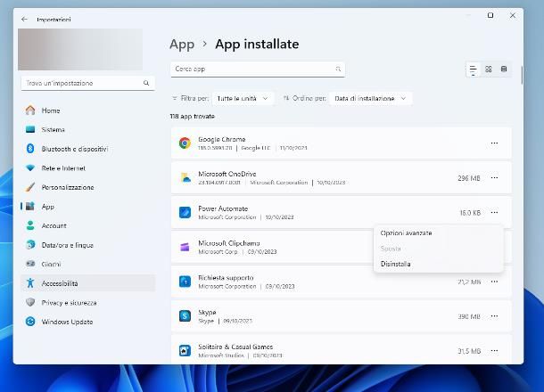Open Giochi settings
This screenshot has width=544, height=392.
click(x=88, y=264)
